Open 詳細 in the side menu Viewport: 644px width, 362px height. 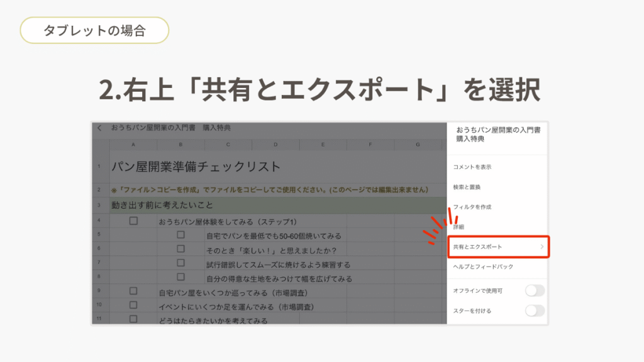click(x=458, y=227)
